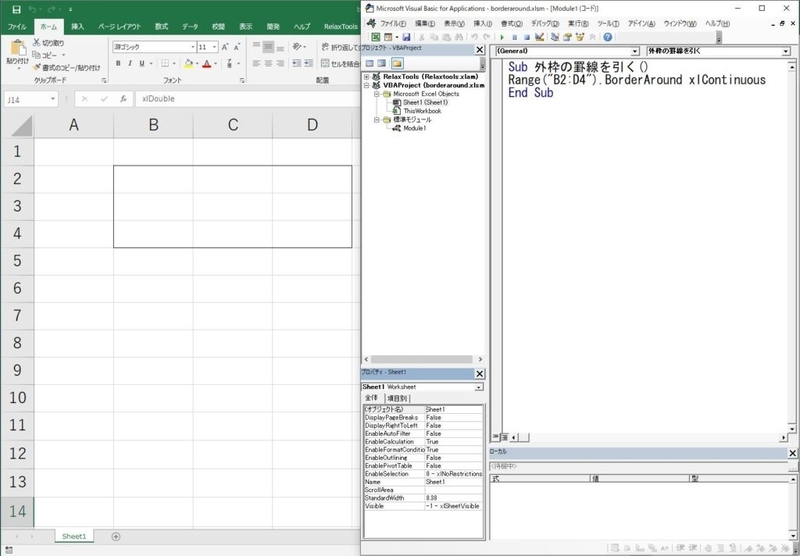Toggle italic formatting in Excel ribbon
Viewport: 800px width, 556px height.
[130, 63]
